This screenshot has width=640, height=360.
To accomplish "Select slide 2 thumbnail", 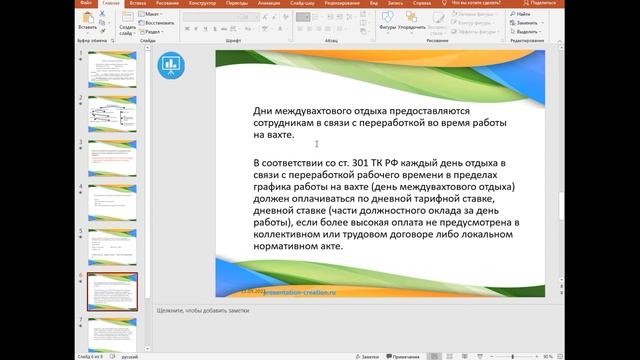I will pos(112,114).
